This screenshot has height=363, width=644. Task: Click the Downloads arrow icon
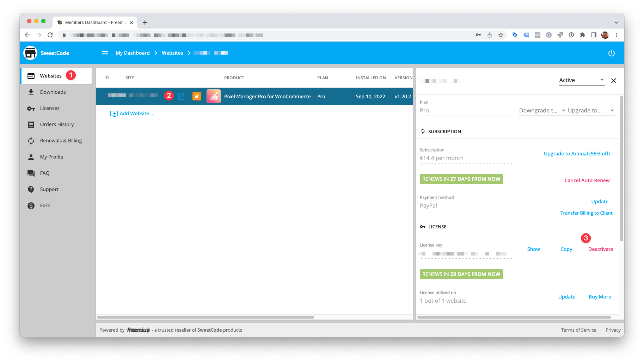pyautogui.click(x=31, y=92)
